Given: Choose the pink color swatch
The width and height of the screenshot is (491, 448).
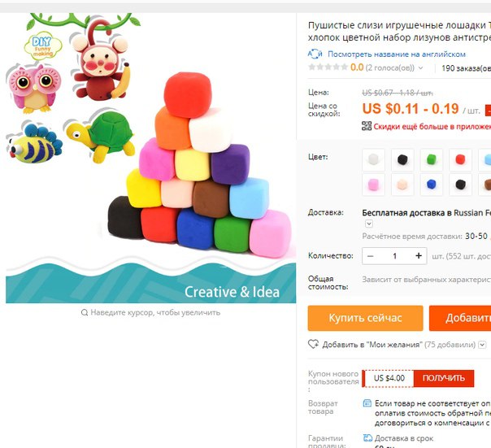Looking at the screenshot, I should [x=374, y=185].
